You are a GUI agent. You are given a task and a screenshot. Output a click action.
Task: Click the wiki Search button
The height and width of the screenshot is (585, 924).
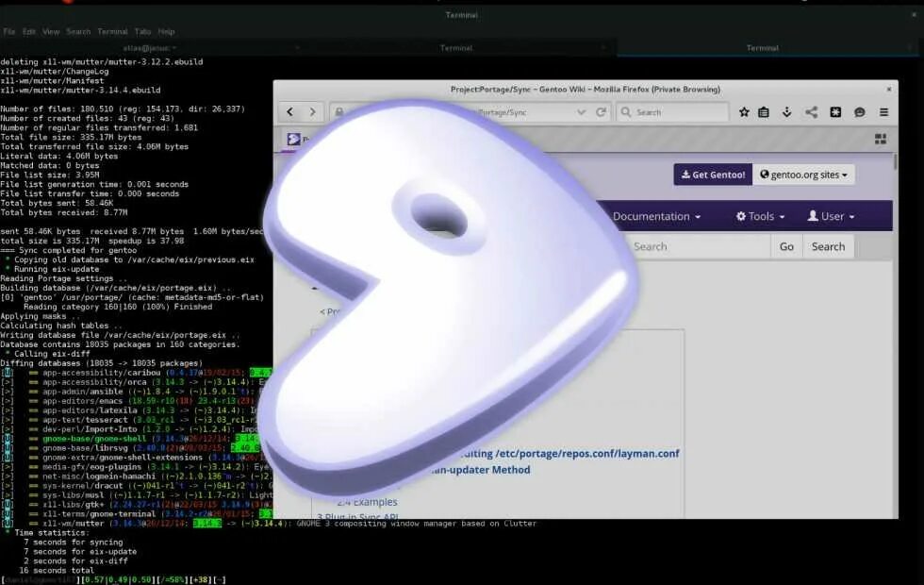coord(828,246)
